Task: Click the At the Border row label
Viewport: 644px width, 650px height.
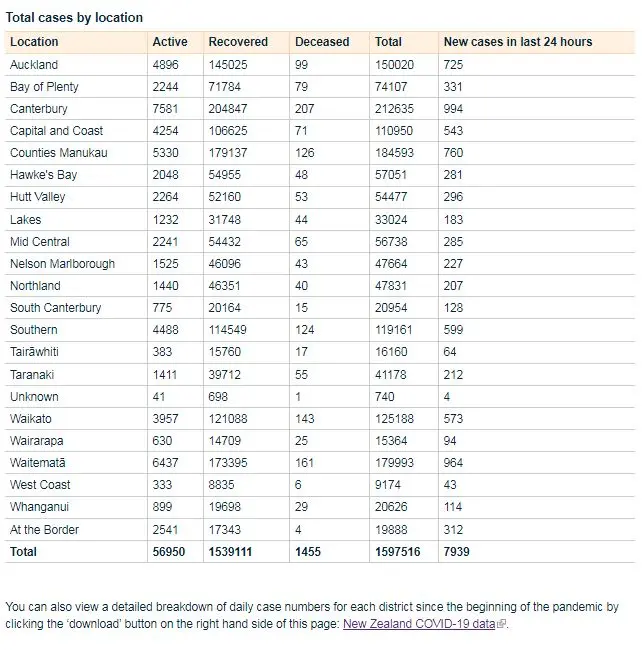Action: click(x=44, y=529)
